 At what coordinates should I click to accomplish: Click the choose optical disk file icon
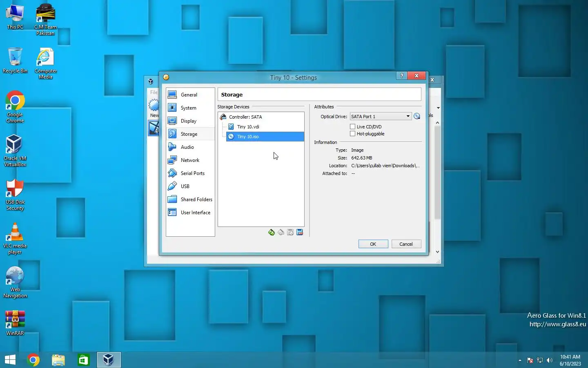[x=417, y=117]
